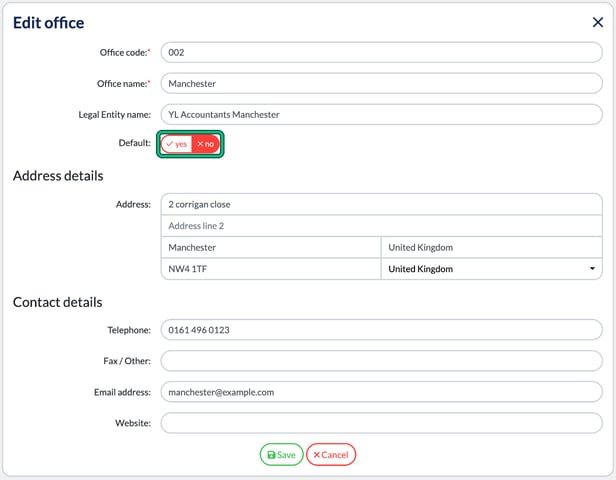Viewport: 616px width, 480px height.
Task: Click the 'Address details' heading
Action: click(58, 176)
